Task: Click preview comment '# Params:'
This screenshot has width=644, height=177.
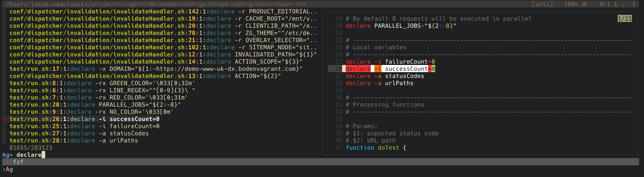Action: coord(362,126)
